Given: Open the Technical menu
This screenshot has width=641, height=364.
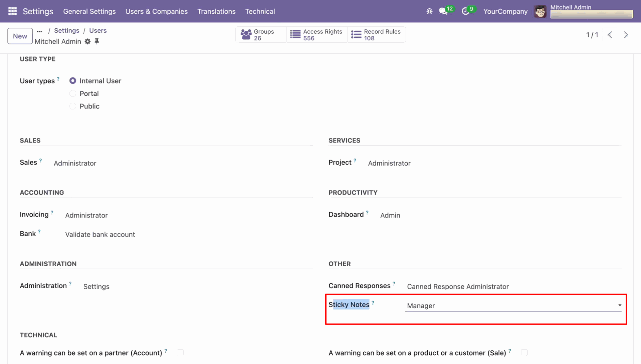Looking at the screenshot, I should point(260,11).
